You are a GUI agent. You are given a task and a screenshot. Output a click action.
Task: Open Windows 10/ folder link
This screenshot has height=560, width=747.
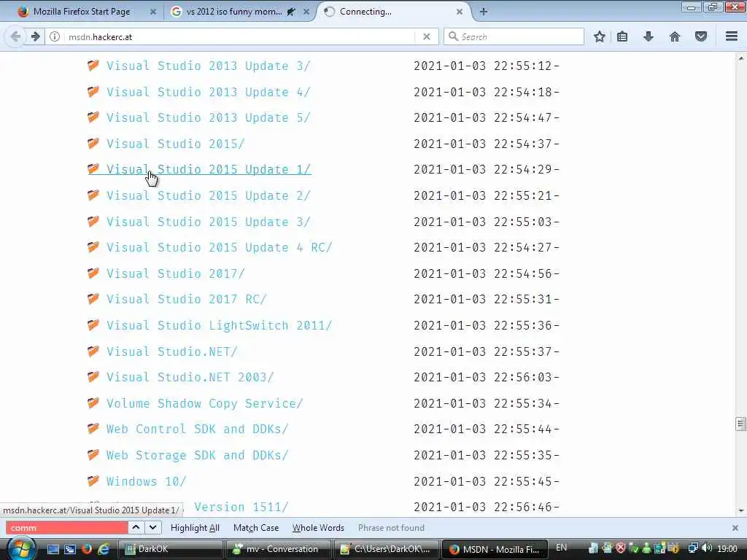(x=146, y=481)
